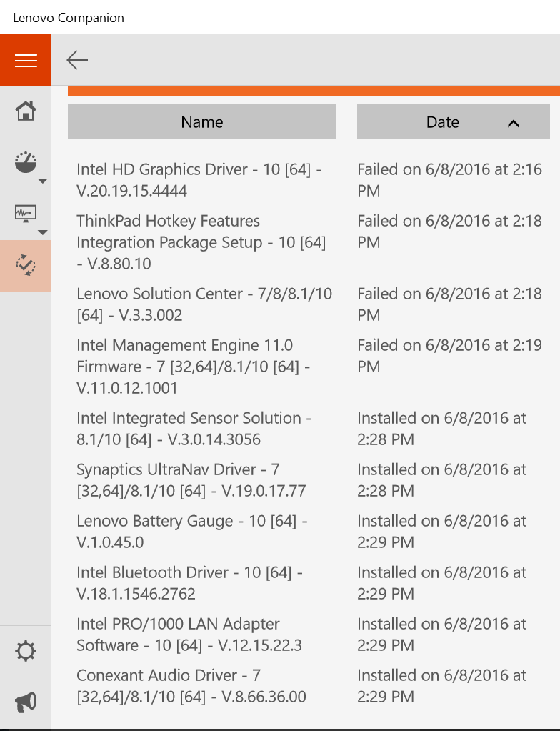The height and width of the screenshot is (731, 560).
Task: Go back with the arrow icon
Action: click(x=77, y=60)
